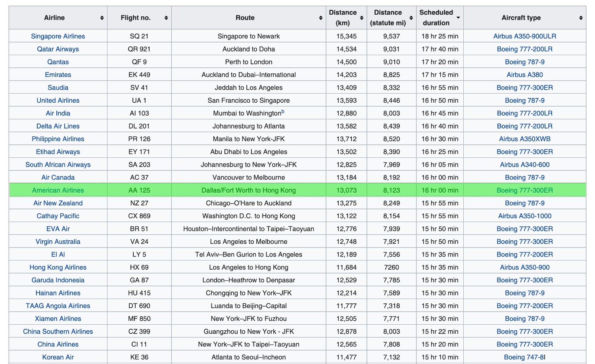The width and height of the screenshot is (595, 364).
Task: Open Etihad Airways link
Action: point(58,151)
